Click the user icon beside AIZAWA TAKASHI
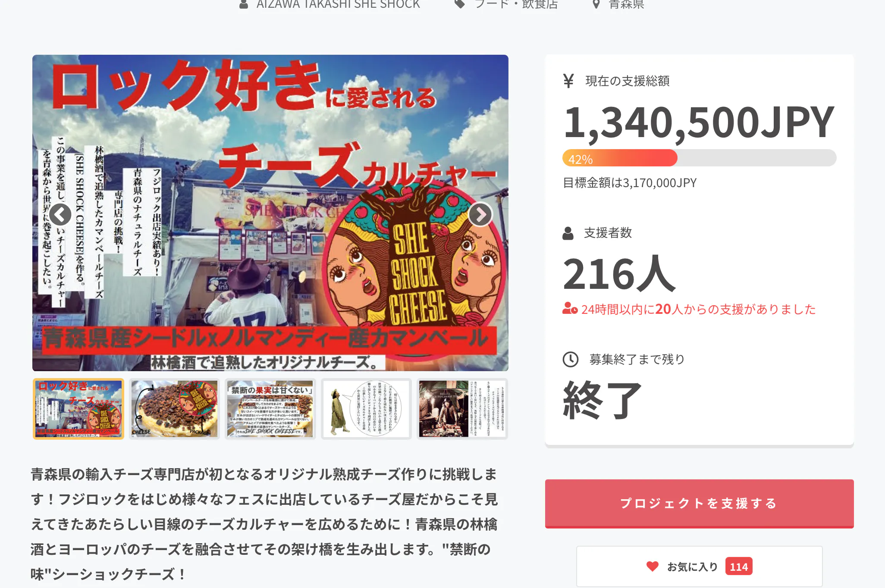Screen dimensions: 885x588 (x=244, y=4)
